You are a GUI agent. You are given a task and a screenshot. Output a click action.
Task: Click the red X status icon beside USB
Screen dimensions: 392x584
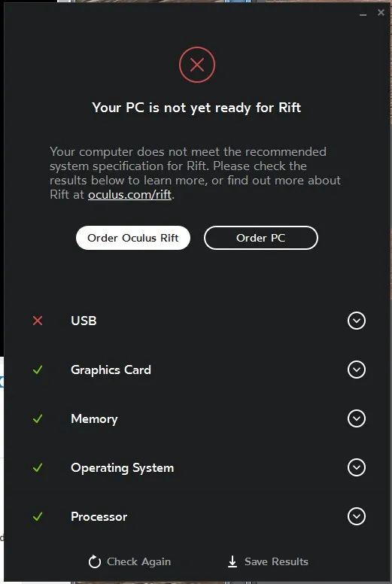tap(38, 321)
